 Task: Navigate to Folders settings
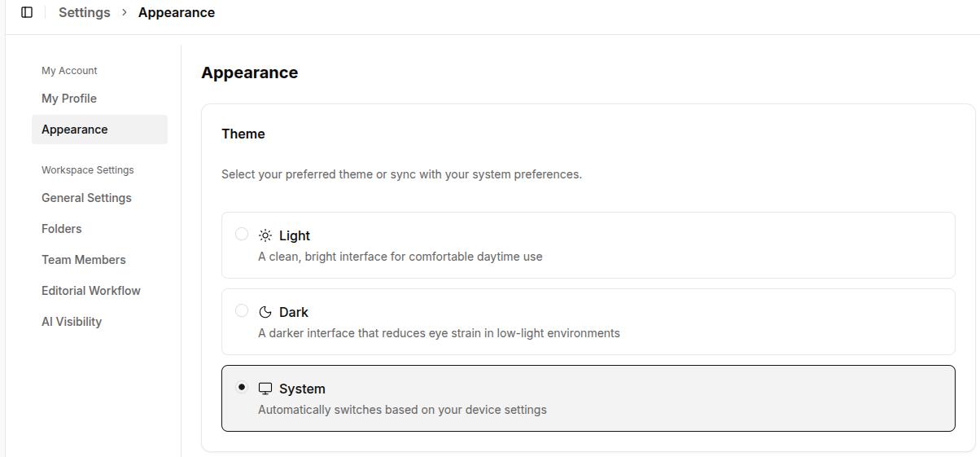62,229
